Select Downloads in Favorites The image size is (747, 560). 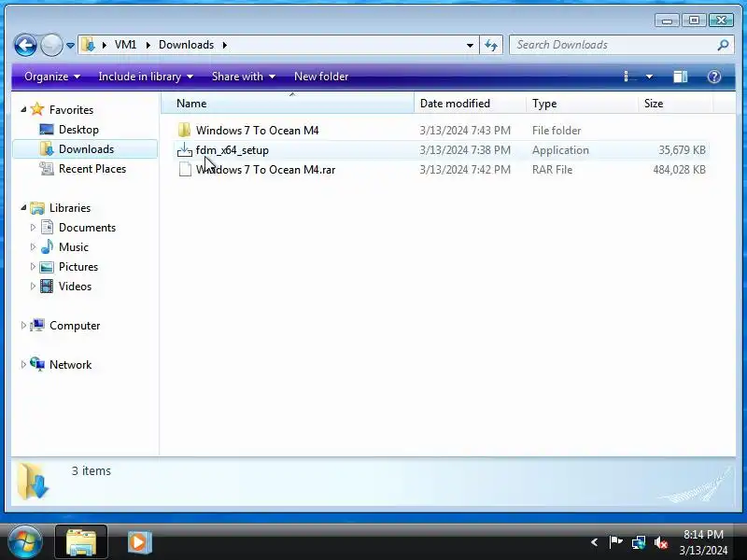pos(86,149)
